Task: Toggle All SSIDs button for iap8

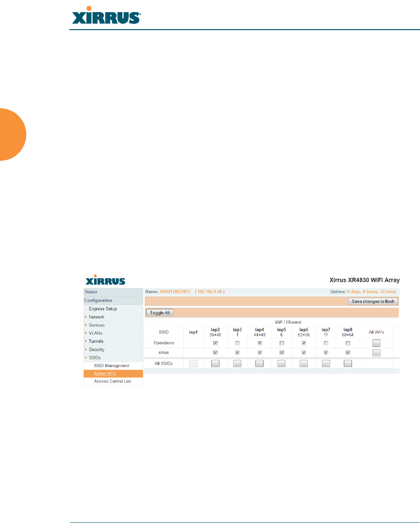Action: [348, 364]
